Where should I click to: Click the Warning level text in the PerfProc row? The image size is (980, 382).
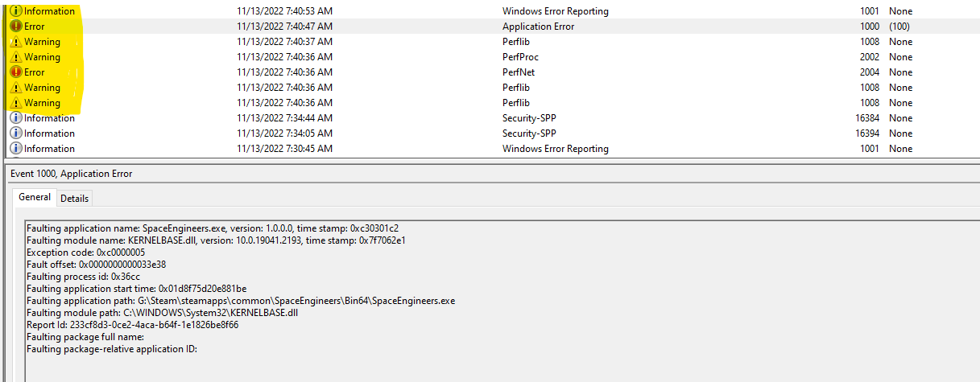pyautogui.click(x=42, y=57)
